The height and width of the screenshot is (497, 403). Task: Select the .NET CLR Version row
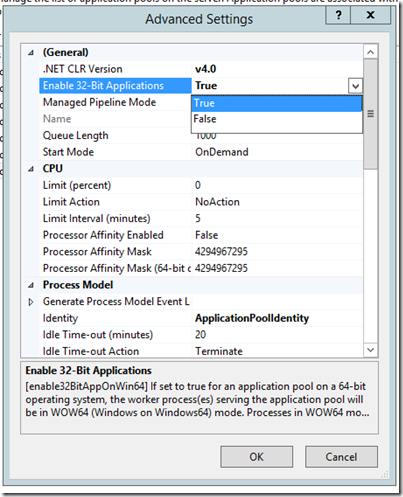[201, 69]
